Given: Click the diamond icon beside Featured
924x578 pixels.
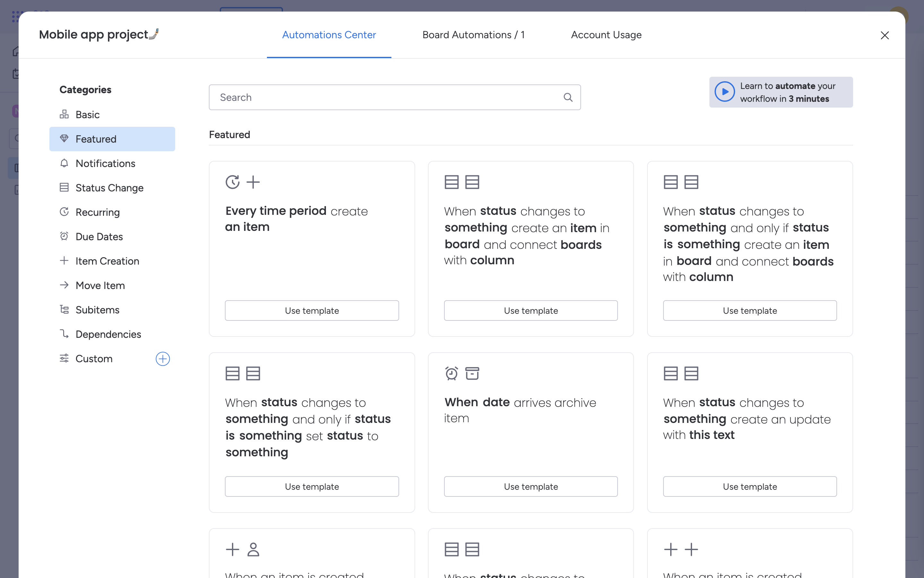Looking at the screenshot, I should [x=64, y=139].
